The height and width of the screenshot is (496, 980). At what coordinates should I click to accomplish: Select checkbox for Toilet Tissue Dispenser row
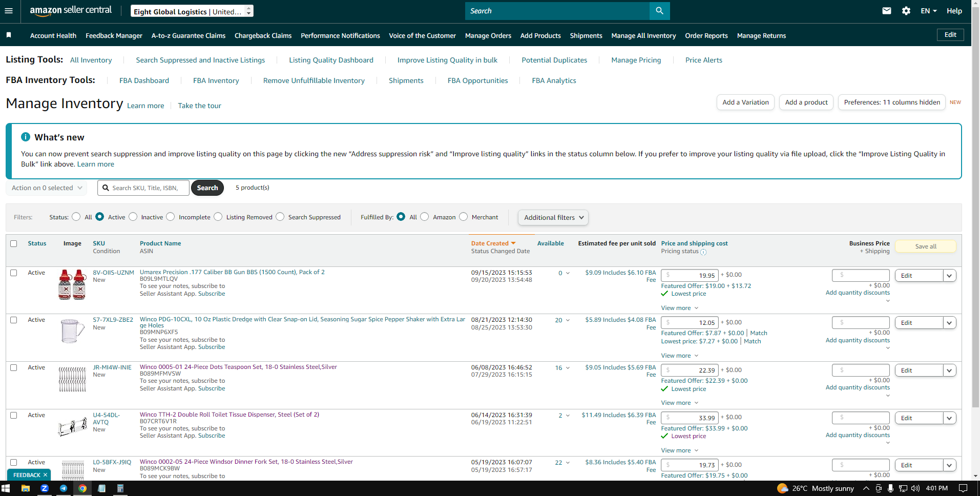(14, 415)
